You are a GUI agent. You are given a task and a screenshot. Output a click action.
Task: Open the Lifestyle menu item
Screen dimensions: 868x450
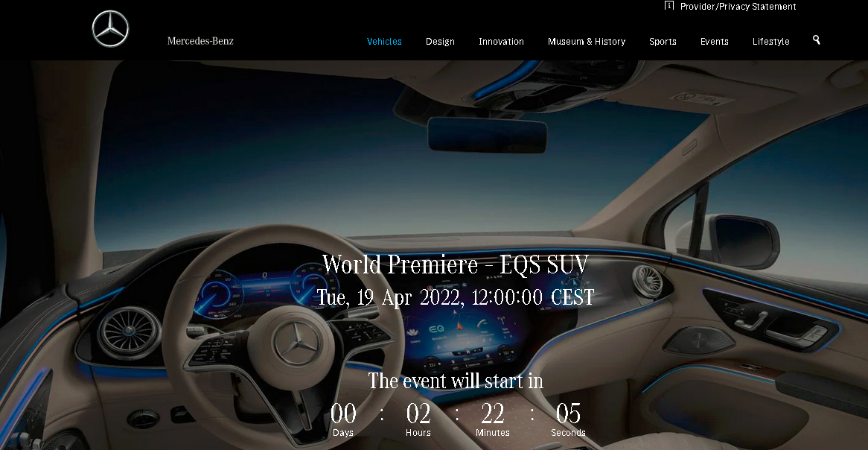point(770,42)
